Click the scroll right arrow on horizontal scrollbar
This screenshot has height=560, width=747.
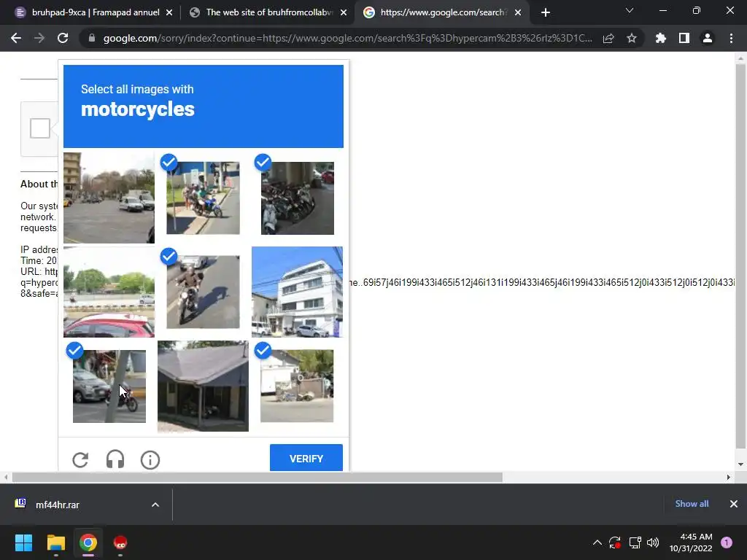pos(729,477)
